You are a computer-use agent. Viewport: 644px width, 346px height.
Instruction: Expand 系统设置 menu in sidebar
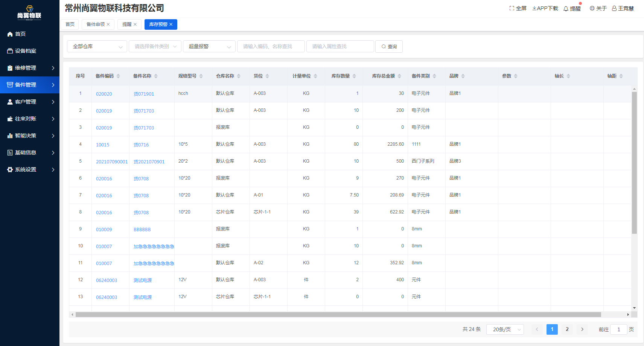tap(30, 169)
